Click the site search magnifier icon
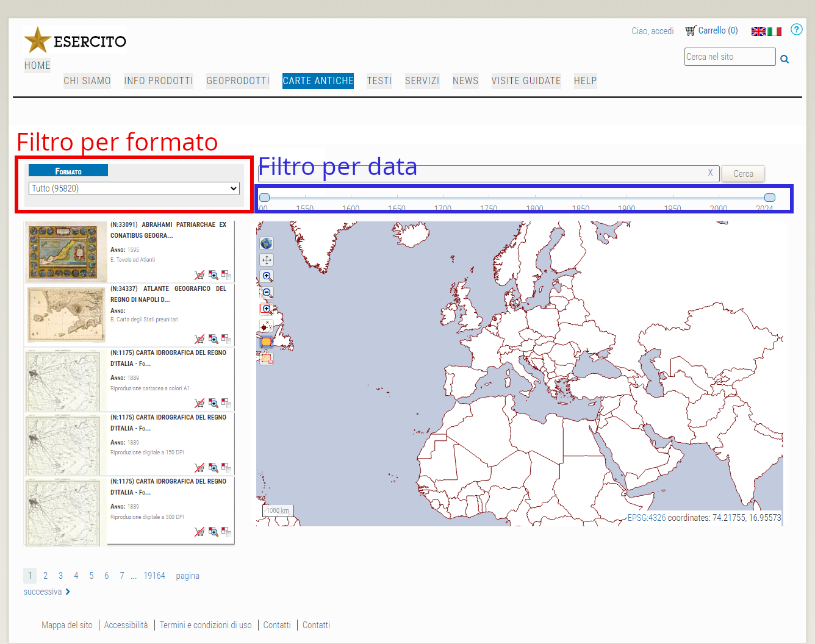Viewport: 815px width, 644px height. coord(784,59)
